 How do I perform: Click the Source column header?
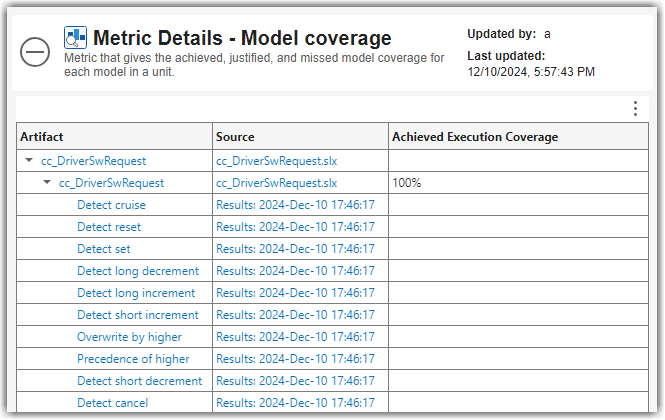(300, 137)
